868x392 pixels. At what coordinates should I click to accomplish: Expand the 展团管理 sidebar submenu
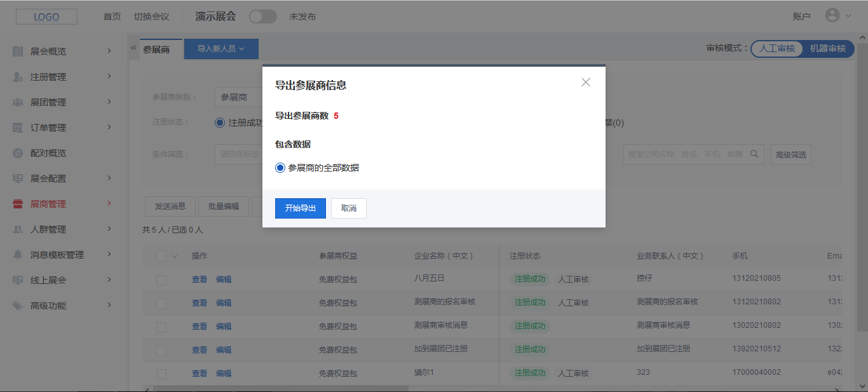coord(109,102)
